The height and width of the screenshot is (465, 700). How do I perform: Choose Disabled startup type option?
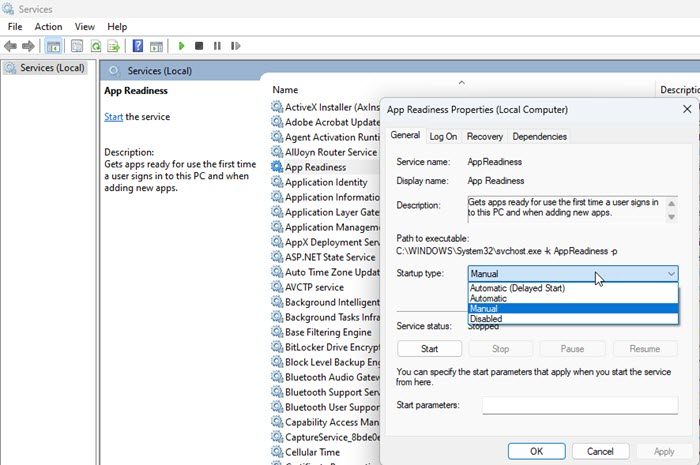[x=573, y=319]
